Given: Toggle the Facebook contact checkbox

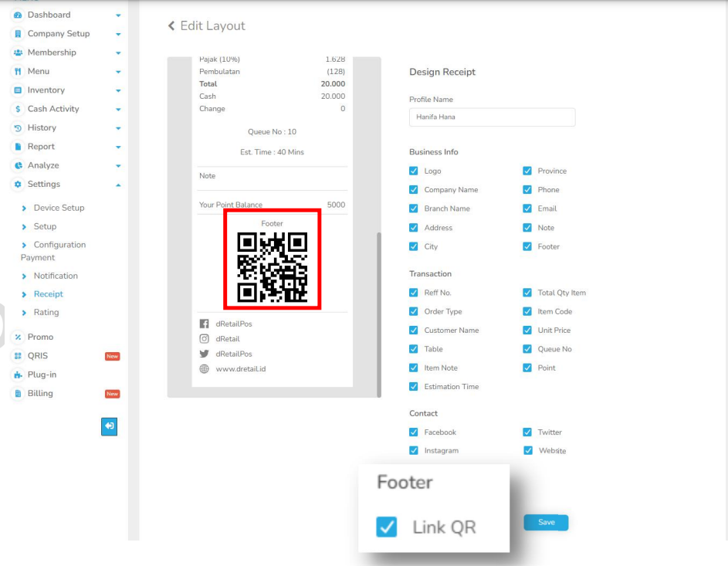Looking at the screenshot, I should 413,432.
